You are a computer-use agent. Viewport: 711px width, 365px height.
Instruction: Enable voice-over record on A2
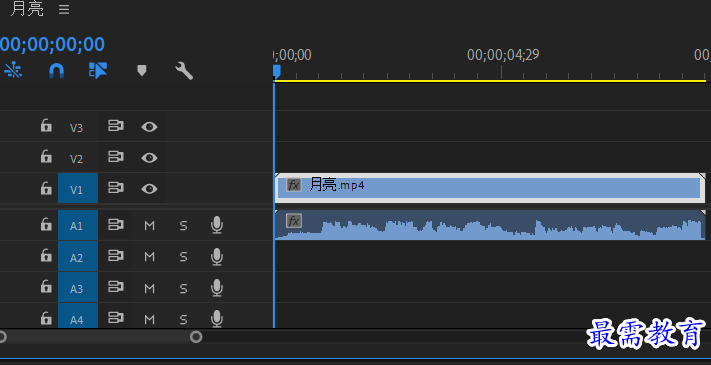217,257
